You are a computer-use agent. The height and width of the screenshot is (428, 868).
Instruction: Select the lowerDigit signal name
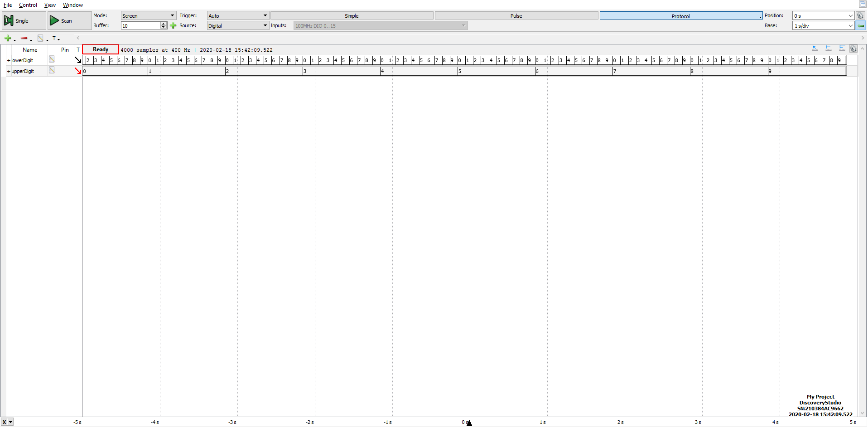coord(22,60)
